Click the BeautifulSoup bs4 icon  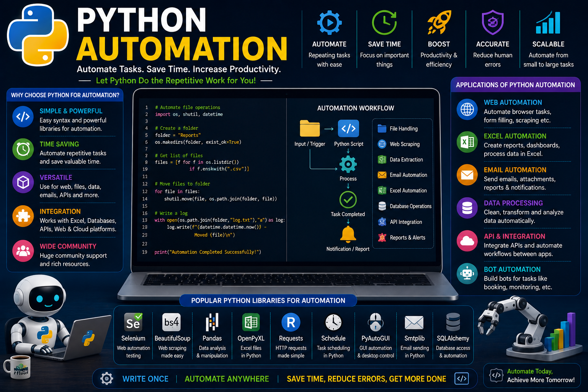(x=171, y=322)
